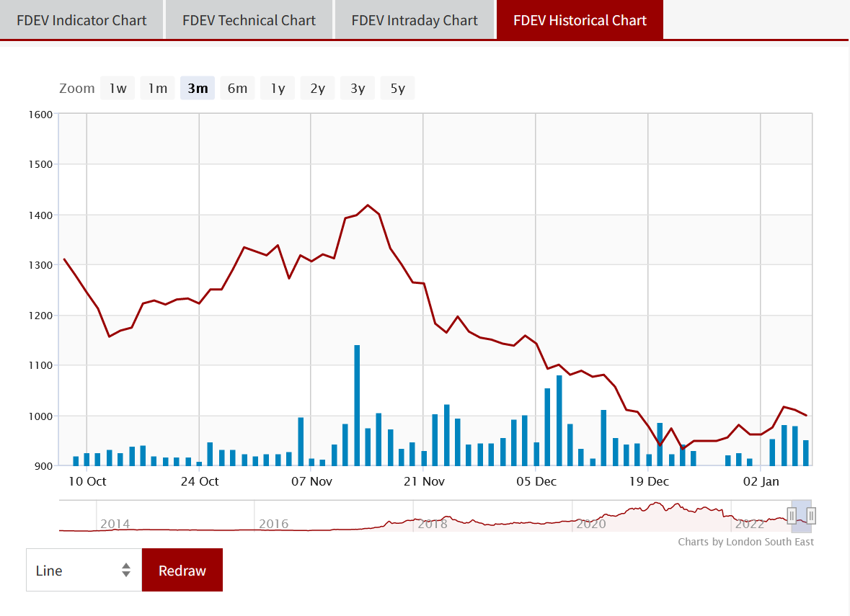Click the 19 Dec x-axis label

pos(649,481)
